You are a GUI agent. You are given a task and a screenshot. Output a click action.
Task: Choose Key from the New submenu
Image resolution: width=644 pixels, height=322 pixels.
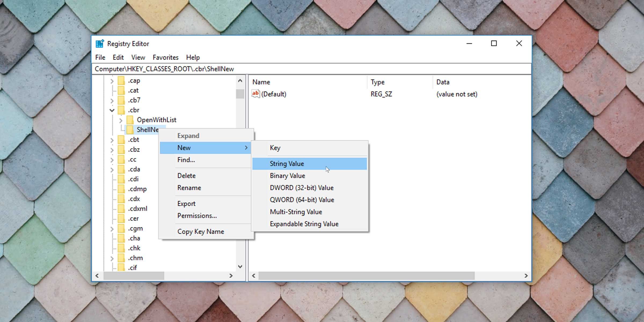[x=310, y=148]
